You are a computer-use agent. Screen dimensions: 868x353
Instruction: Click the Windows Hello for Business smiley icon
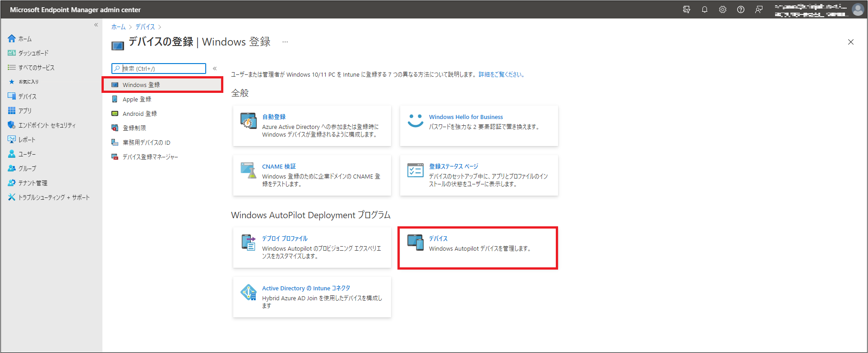tap(416, 121)
